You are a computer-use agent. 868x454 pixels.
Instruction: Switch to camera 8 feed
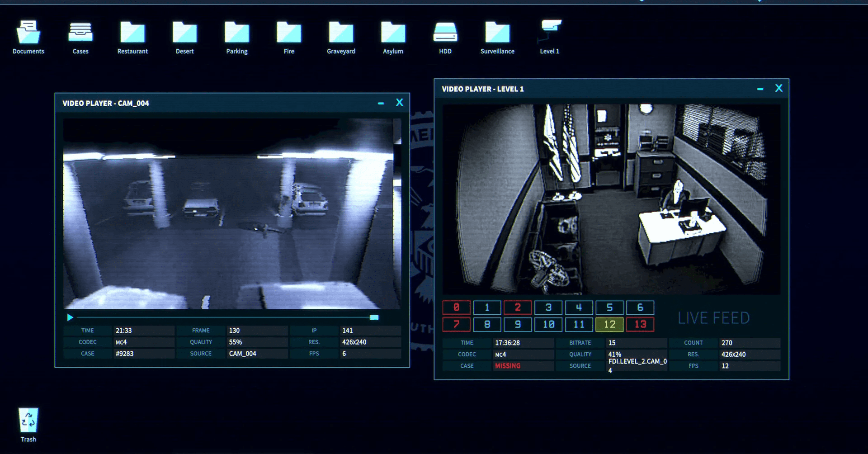pyautogui.click(x=487, y=324)
